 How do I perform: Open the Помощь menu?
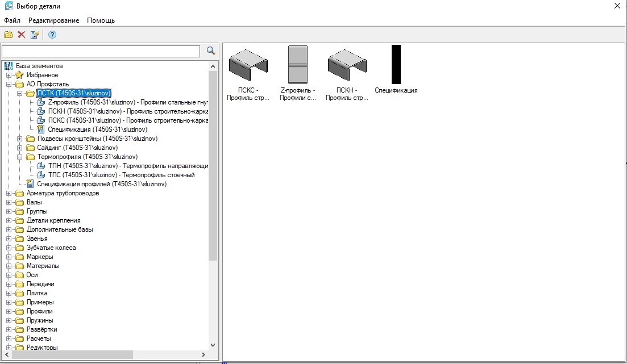[x=101, y=20]
